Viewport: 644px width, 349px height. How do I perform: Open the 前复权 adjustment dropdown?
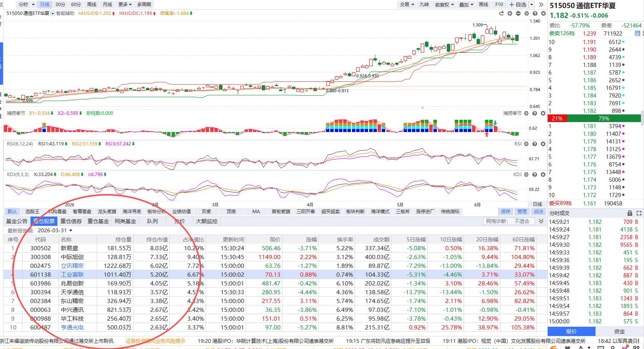pyautogui.click(x=444, y=5)
